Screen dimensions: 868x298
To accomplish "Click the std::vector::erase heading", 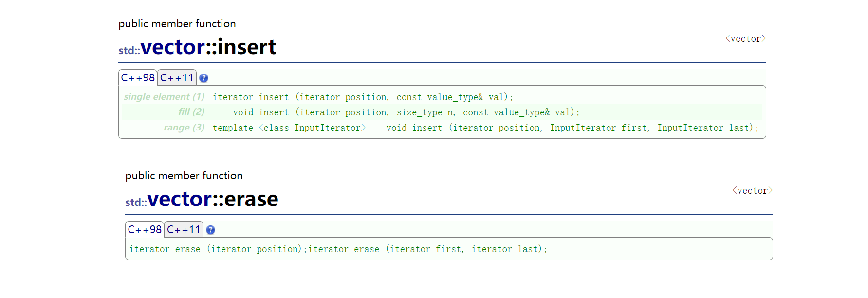I will [x=212, y=199].
